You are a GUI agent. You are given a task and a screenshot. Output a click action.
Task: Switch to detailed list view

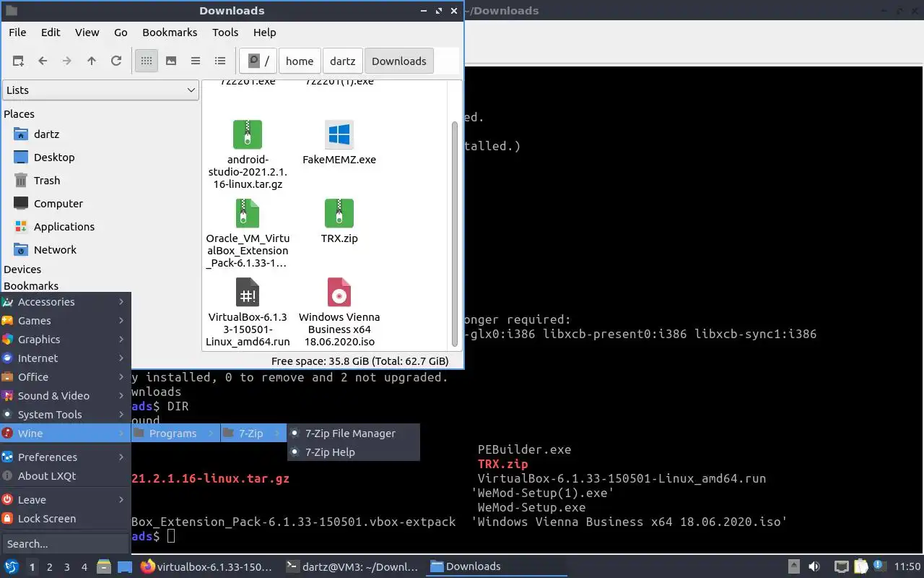220,61
